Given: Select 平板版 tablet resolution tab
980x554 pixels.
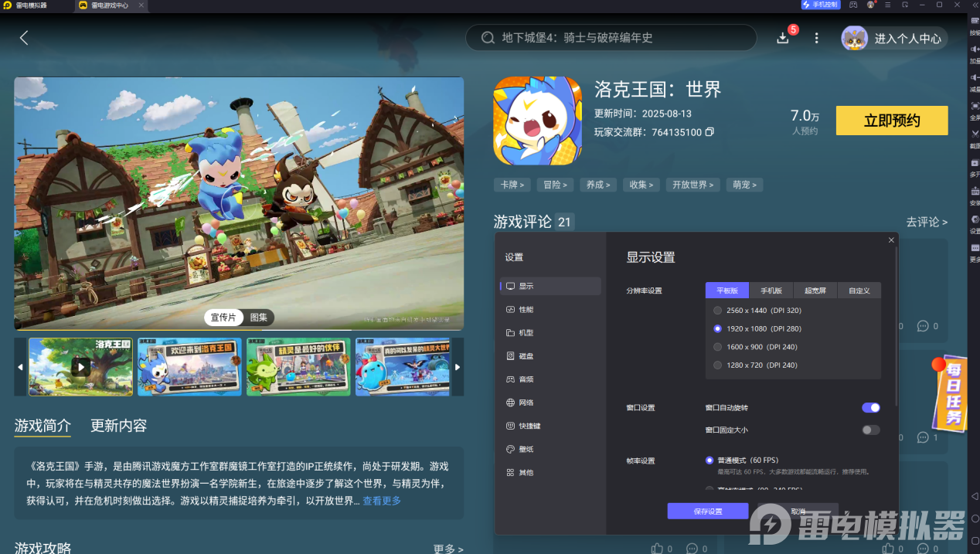Looking at the screenshot, I should 727,291.
